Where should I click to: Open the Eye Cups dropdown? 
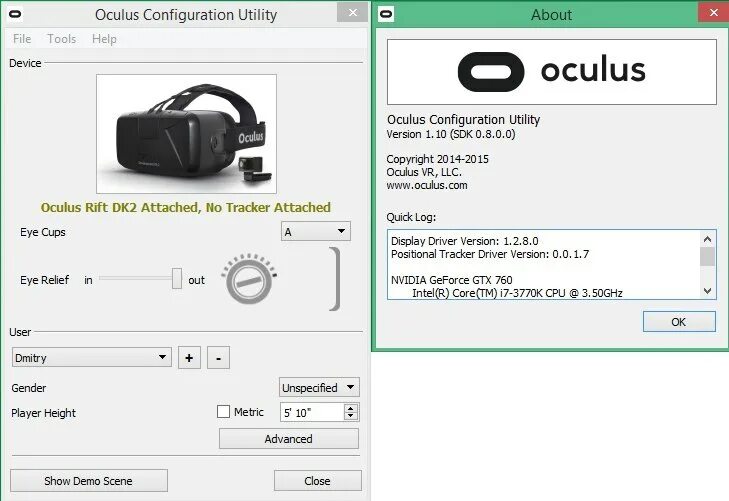pyautogui.click(x=316, y=231)
